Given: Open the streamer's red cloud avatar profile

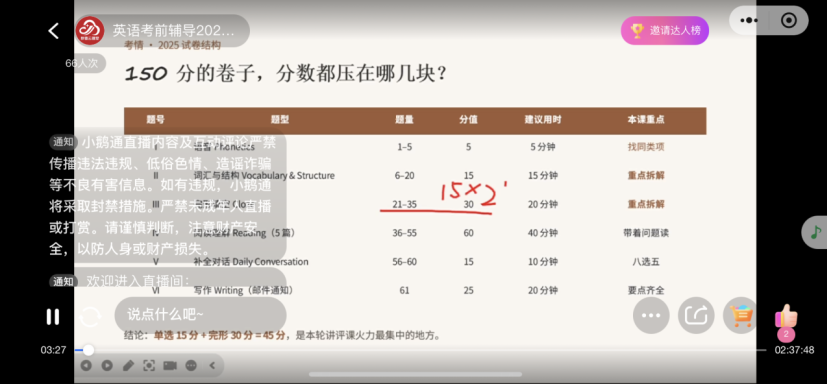Looking at the screenshot, I should 90,31.
